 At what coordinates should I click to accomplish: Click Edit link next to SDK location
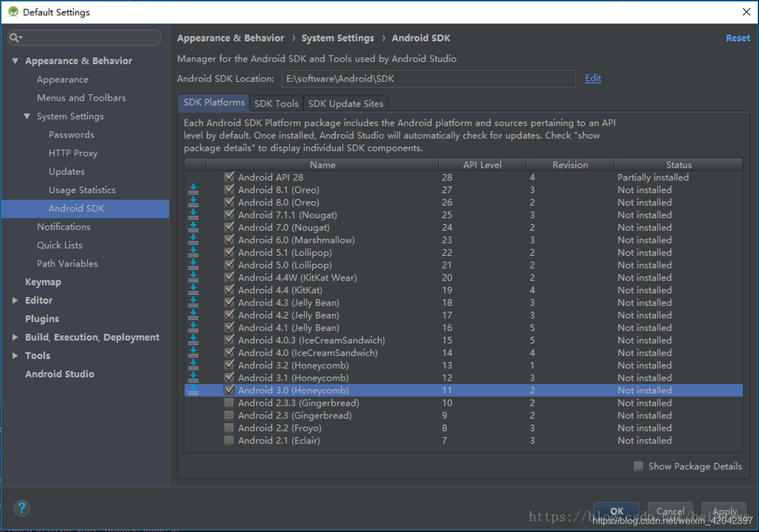593,78
